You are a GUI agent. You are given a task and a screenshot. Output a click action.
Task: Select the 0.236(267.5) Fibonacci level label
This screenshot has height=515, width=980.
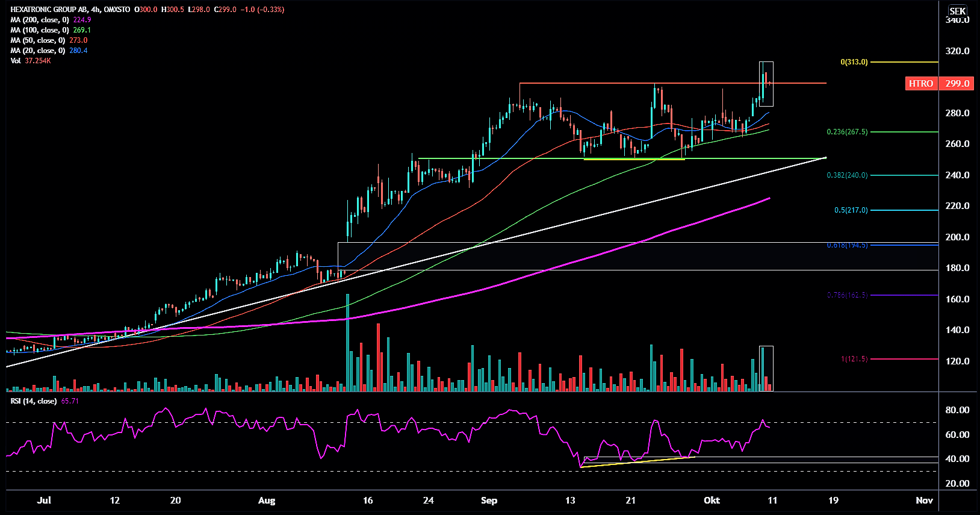coord(847,132)
